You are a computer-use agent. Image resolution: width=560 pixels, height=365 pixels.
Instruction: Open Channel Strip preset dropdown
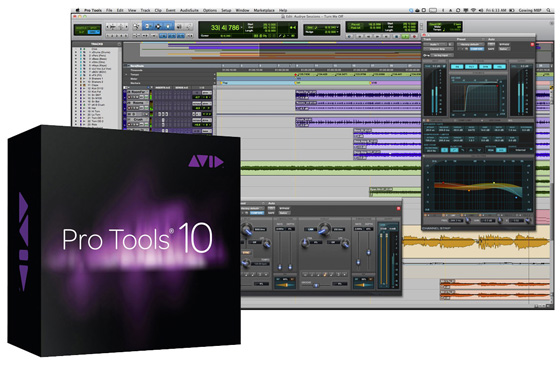[470, 44]
